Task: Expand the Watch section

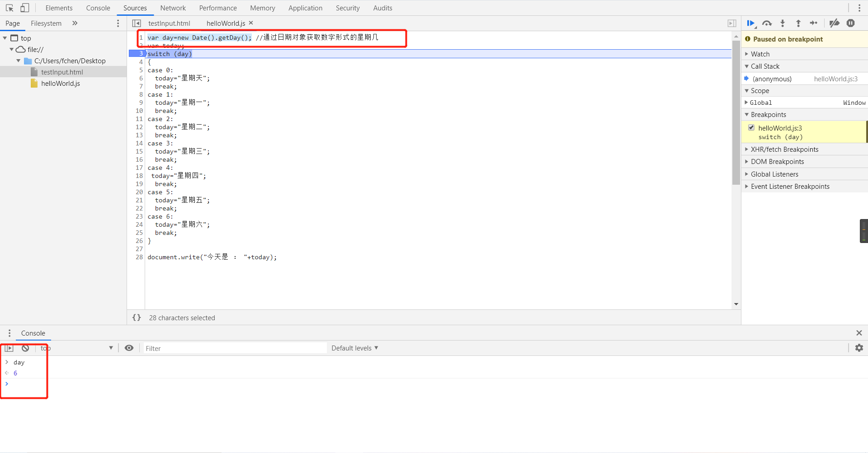Action: (747, 54)
